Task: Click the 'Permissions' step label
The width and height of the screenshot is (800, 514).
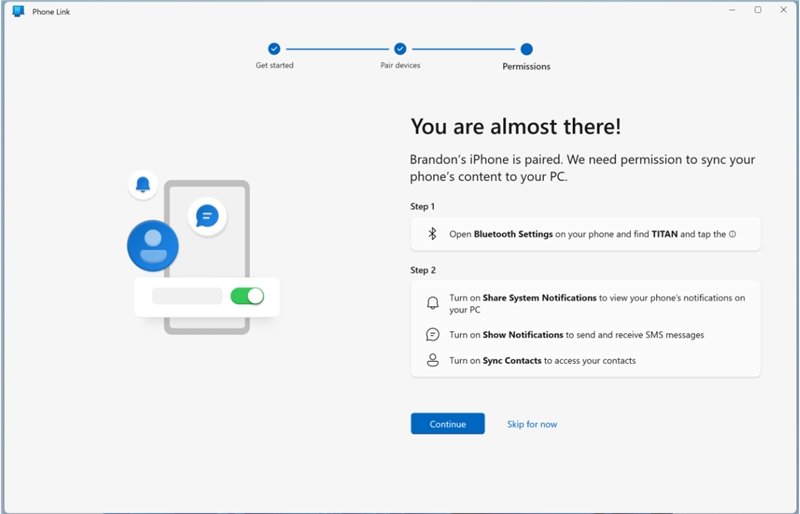Action: (526, 66)
